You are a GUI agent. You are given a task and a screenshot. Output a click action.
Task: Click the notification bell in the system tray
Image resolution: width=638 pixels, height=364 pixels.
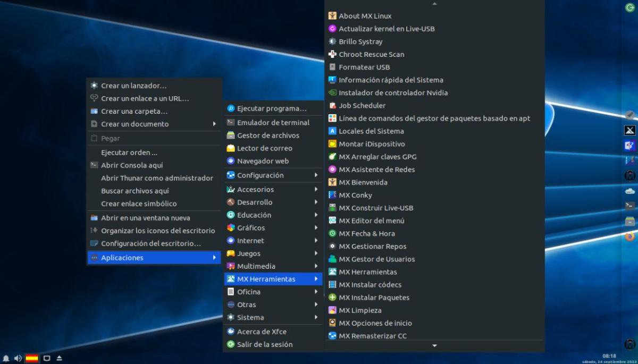point(6,358)
